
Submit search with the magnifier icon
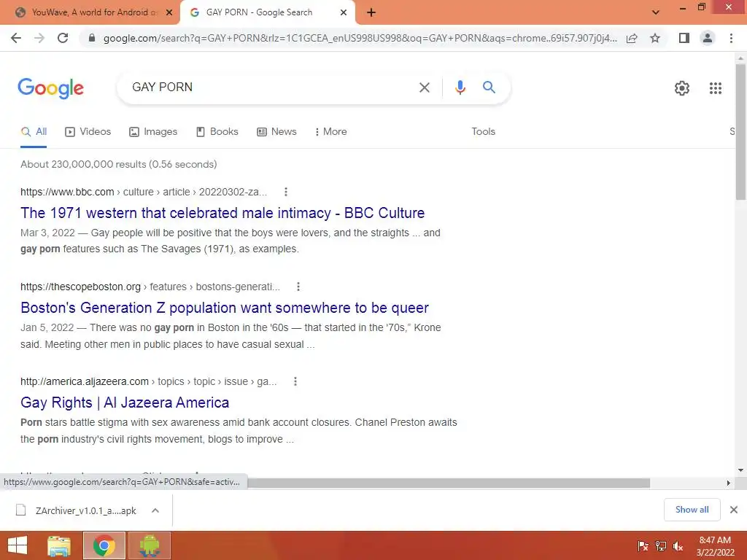[489, 87]
